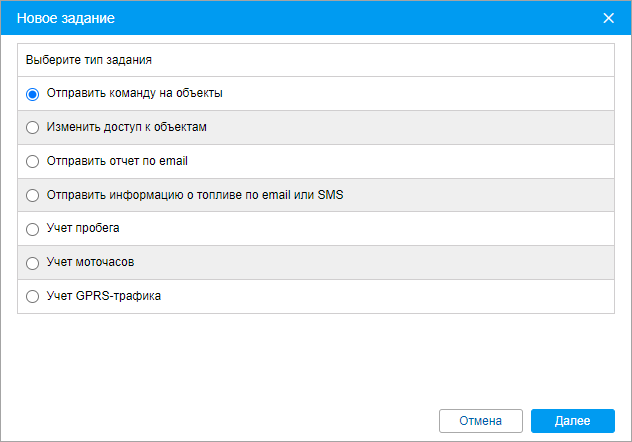Viewport: 632px width, 442px height.
Task: Close the 'Новое задание' dialog
Action: coord(608,18)
